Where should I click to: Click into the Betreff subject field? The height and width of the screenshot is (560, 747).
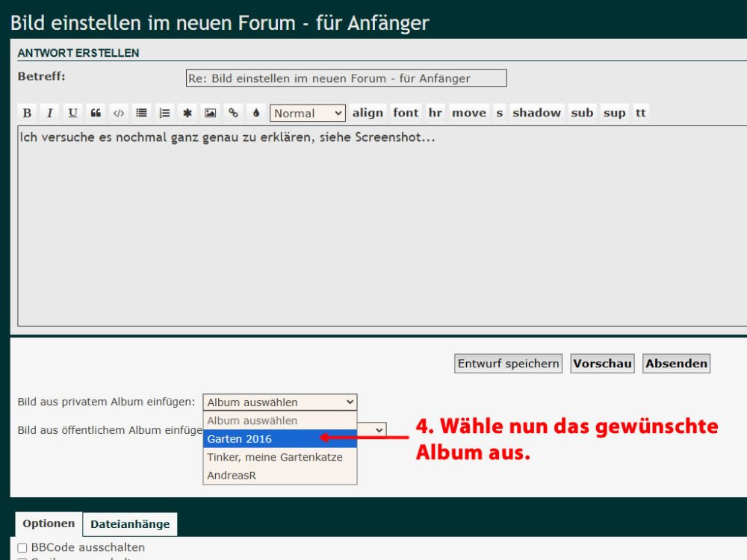(x=346, y=78)
